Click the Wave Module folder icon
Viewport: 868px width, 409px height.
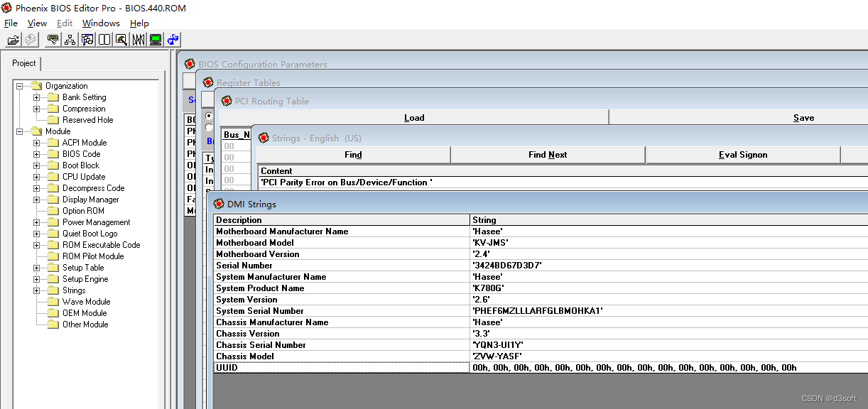click(53, 302)
